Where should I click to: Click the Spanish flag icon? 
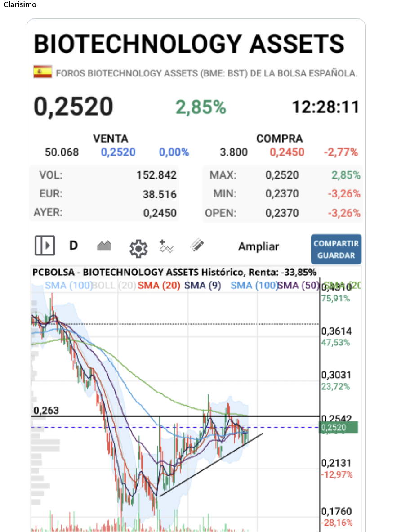tap(43, 72)
